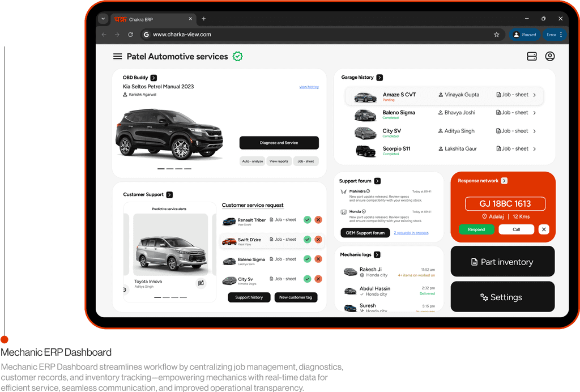Open Renault Triber Job - sheet
This screenshot has width=580, height=392.
(x=283, y=220)
